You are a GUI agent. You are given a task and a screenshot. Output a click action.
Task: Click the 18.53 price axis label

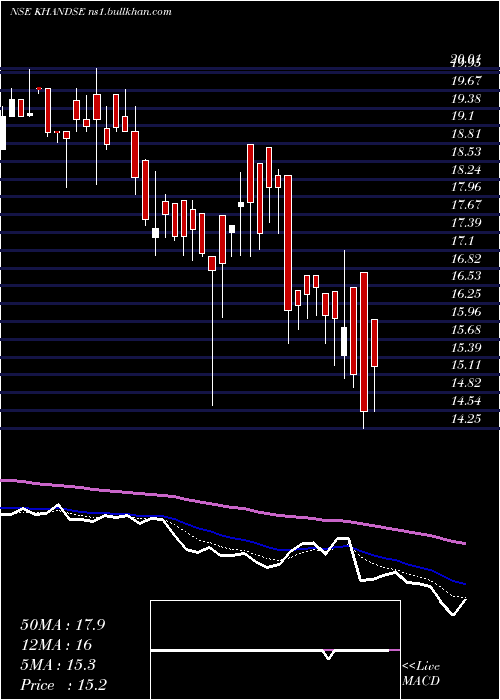466,152
